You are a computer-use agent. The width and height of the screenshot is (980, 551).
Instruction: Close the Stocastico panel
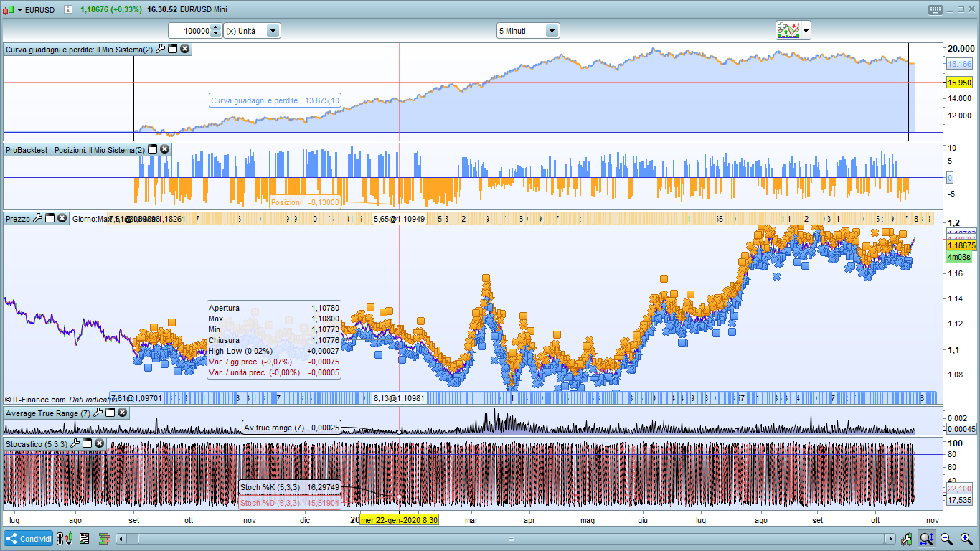[x=100, y=443]
